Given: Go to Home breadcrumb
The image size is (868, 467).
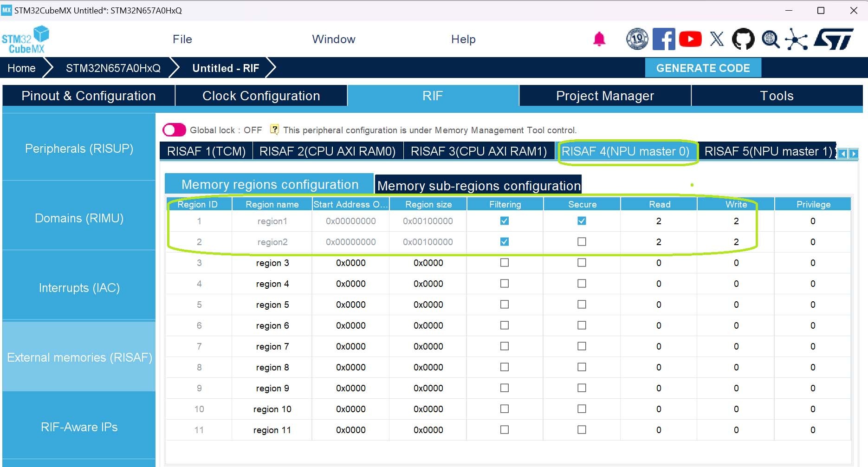Looking at the screenshot, I should [21, 68].
